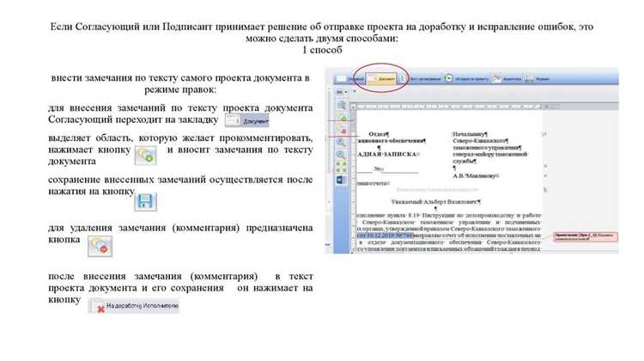Click the delete comment icon with red mark in sidebar

tap(341, 130)
